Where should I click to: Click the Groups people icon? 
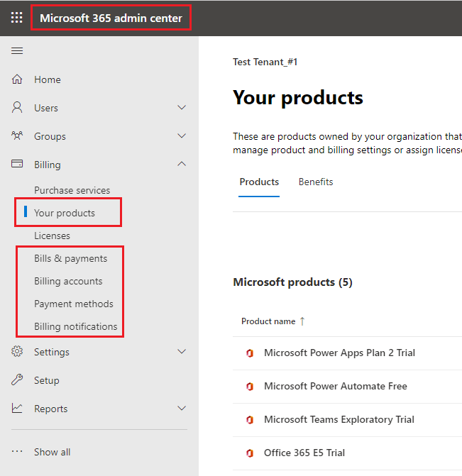click(17, 135)
